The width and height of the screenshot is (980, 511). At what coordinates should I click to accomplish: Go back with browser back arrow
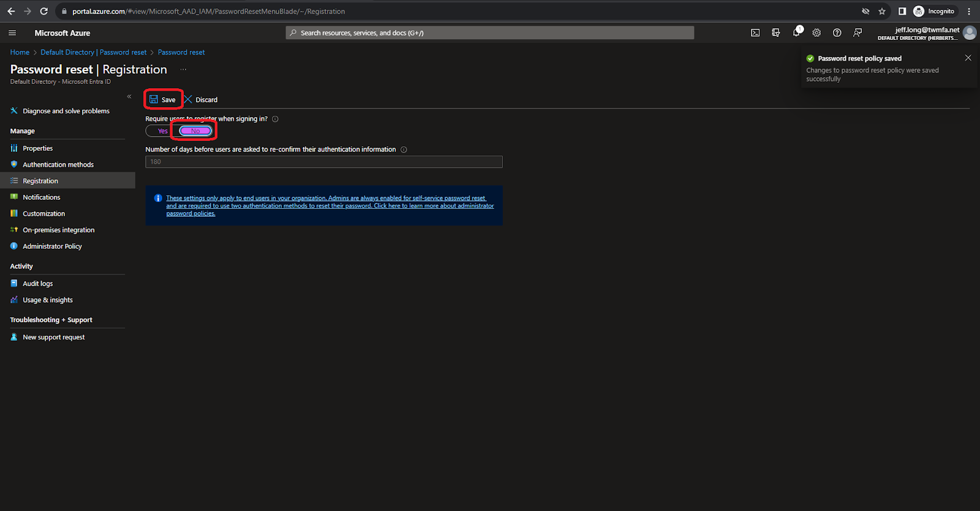[x=11, y=11]
